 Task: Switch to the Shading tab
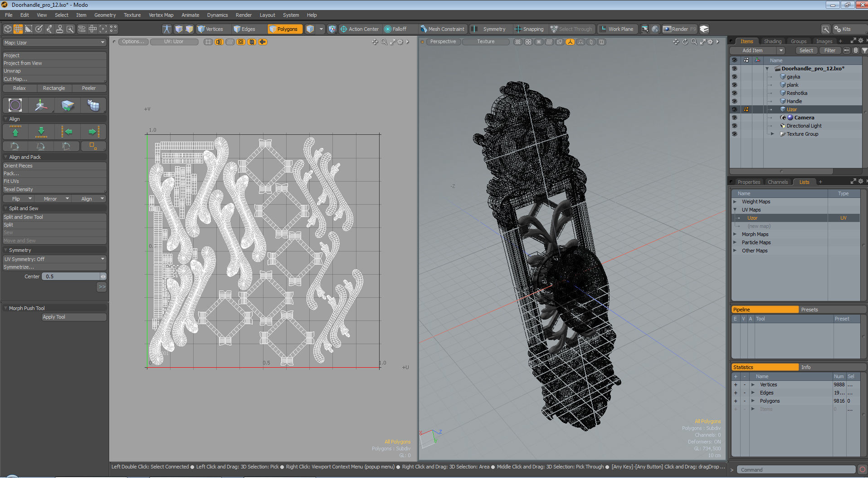(x=773, y=41)
